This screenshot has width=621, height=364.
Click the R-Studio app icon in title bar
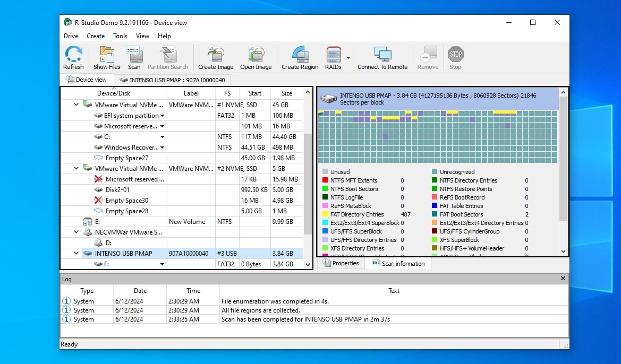click(x=68, y=23)
